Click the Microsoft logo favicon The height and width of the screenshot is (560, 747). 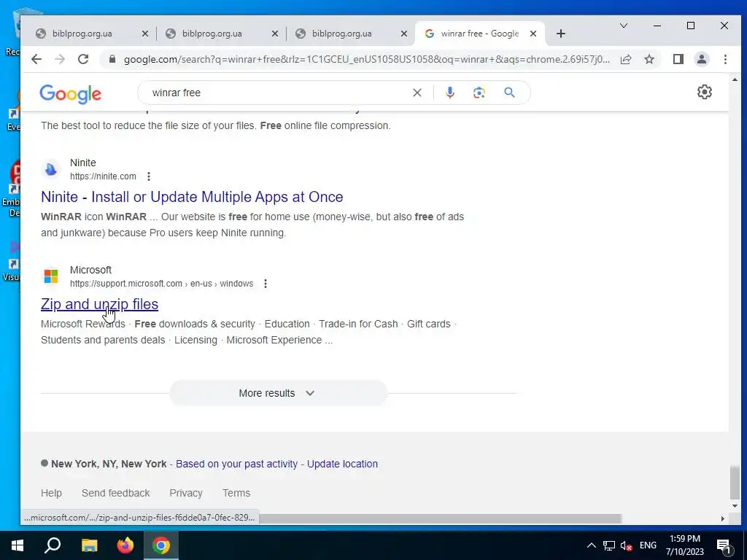point(50,276)
